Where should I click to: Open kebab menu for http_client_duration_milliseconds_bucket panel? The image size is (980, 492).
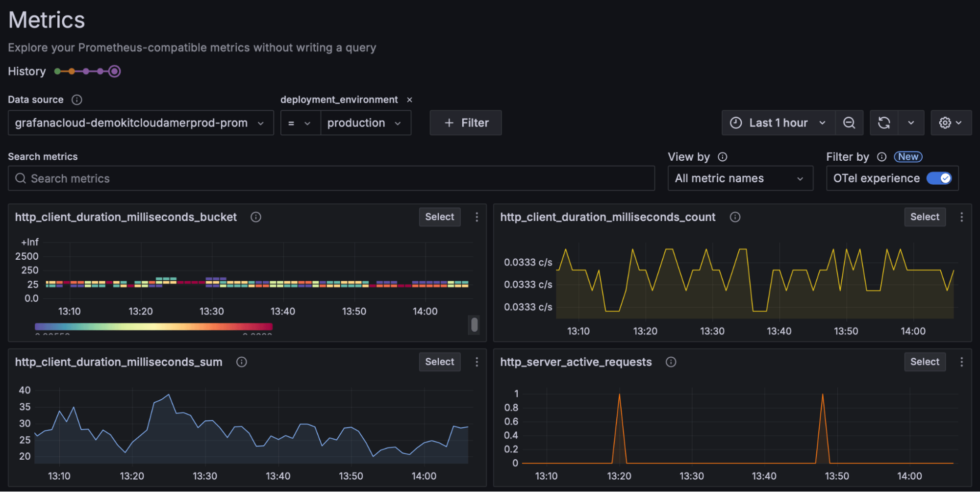point(477,217)
